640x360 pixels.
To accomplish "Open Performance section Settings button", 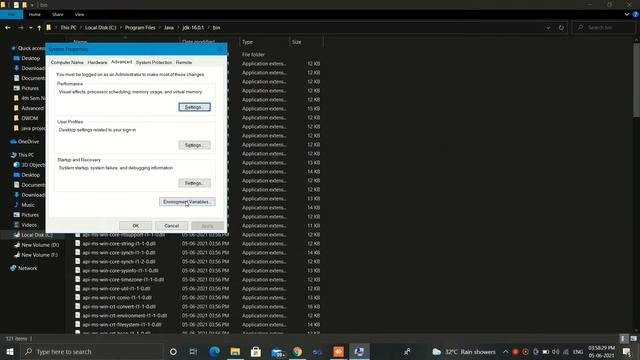I will click(x=195, y=107).
